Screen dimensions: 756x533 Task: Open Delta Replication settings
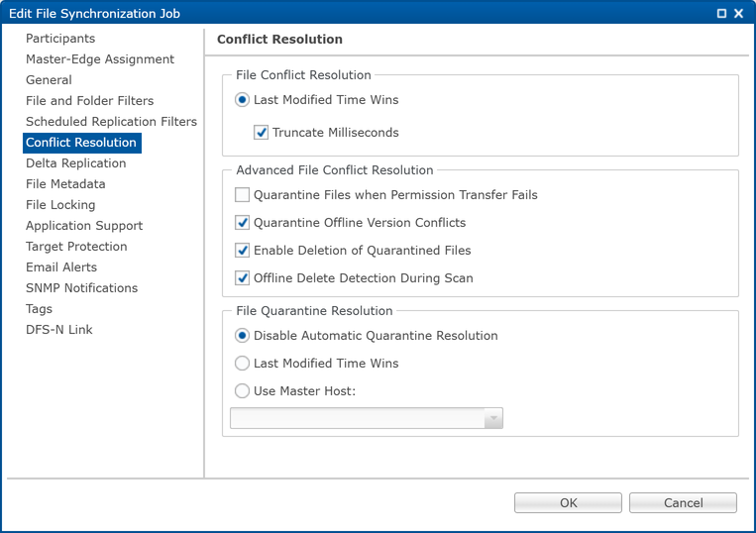[x=75, y=163]
